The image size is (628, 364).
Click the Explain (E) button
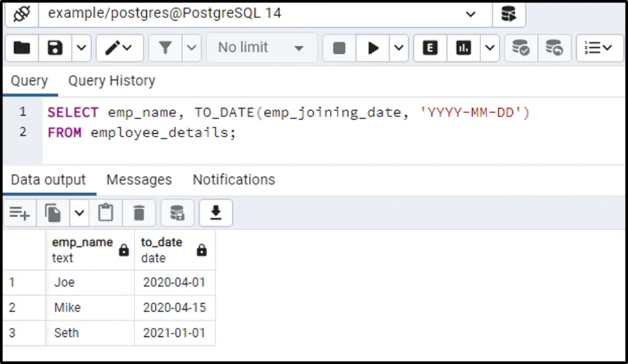coord(430,48)
